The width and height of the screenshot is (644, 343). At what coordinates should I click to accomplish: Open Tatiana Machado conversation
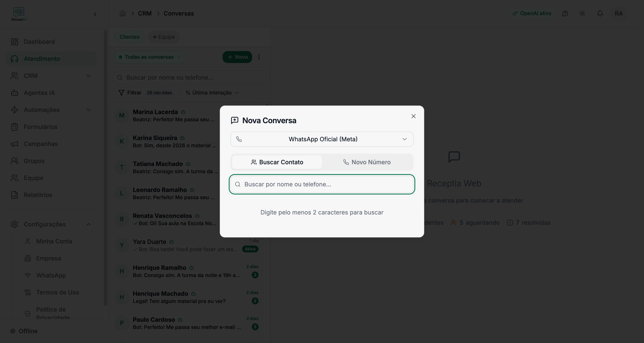pos(167,167)
